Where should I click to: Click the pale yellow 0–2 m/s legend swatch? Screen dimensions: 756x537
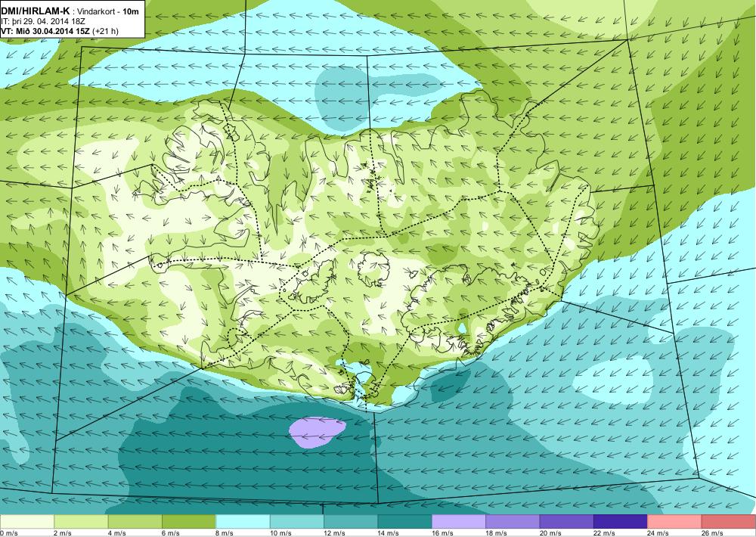27,522
